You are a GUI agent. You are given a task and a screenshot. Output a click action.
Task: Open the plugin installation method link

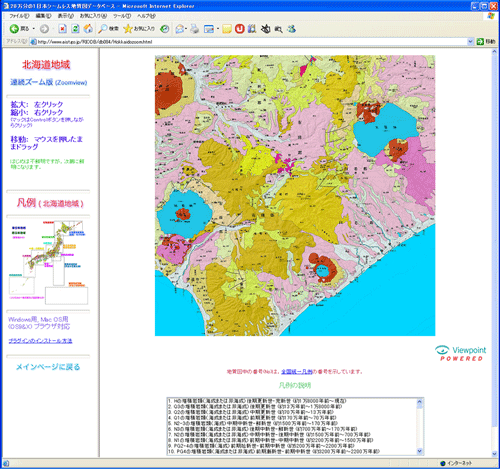point(40,341)
